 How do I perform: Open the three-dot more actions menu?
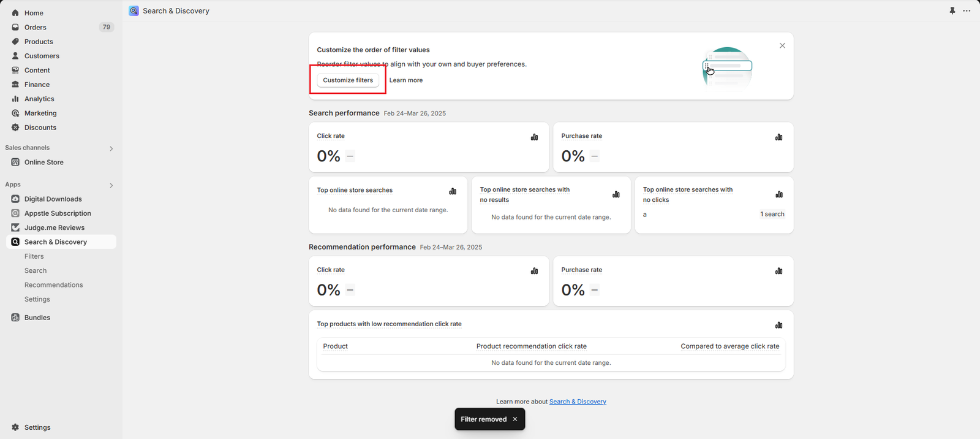(x=967, y=11)
